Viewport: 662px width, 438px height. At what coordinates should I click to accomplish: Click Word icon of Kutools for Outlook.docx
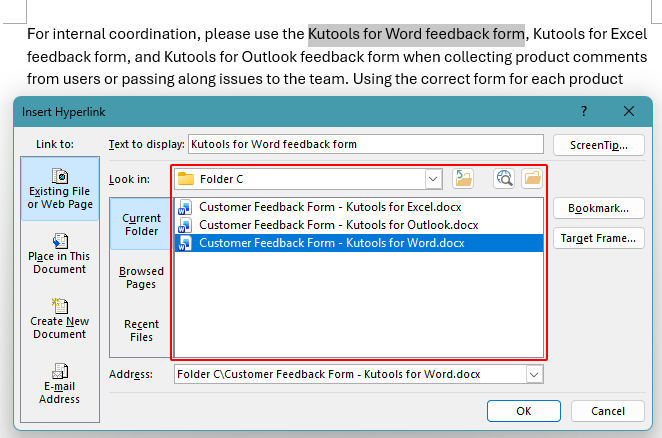pos(185,225)
